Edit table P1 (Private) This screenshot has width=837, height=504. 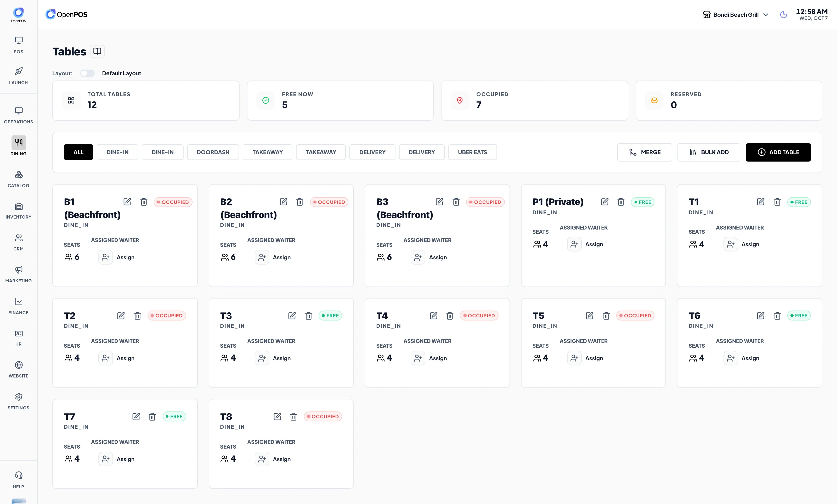(x=605, y=202)
